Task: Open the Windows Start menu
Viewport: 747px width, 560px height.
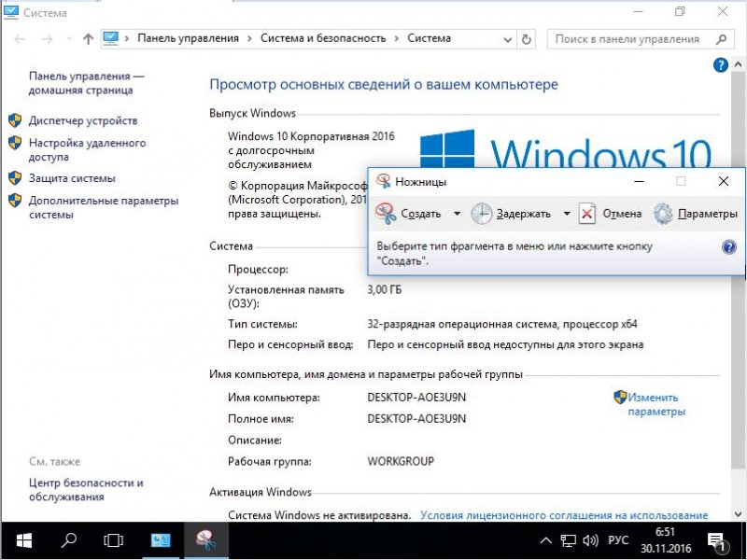Action: [x=24, y=540]
